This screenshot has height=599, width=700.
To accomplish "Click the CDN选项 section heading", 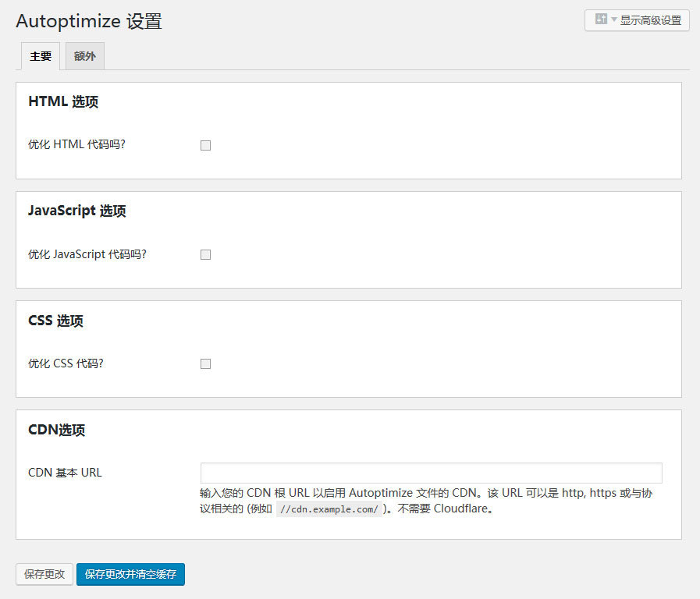I will [58, 429].
